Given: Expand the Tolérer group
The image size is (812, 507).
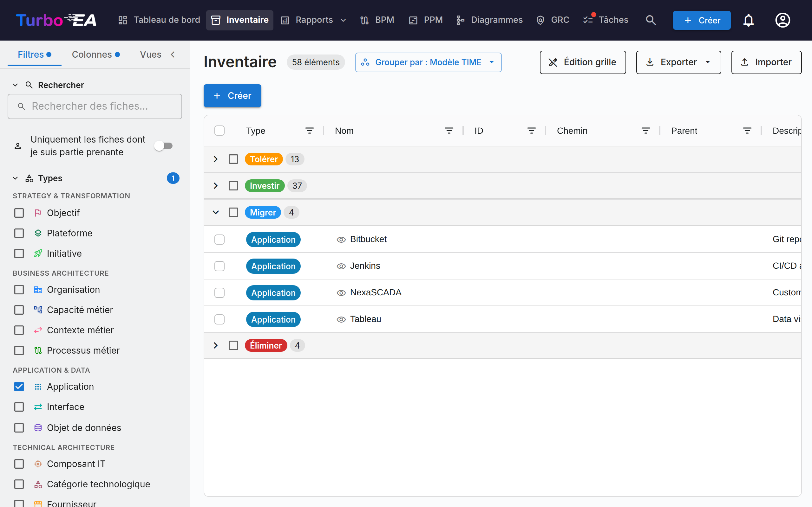Looking at the screenshot, I should click(x=216, y=159).
